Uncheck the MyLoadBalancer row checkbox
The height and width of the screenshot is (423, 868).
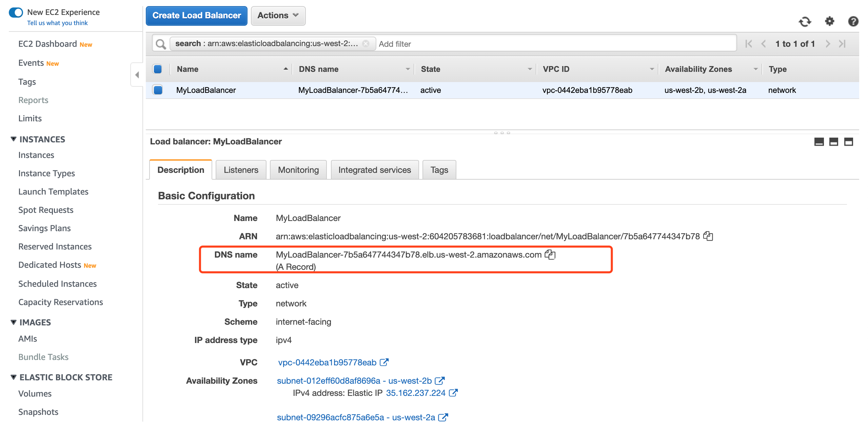[x=158, y=90]
